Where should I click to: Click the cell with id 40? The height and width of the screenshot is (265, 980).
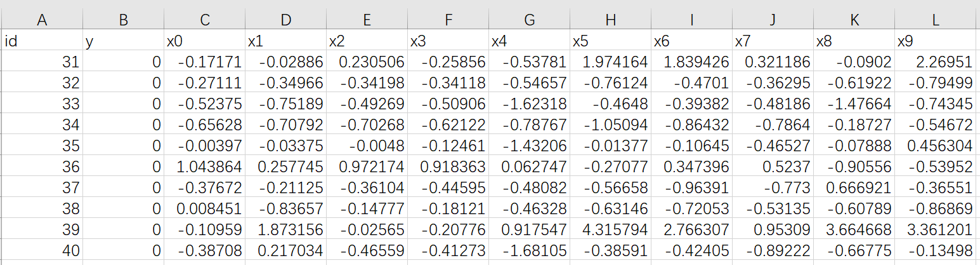[x=42, y=251]
